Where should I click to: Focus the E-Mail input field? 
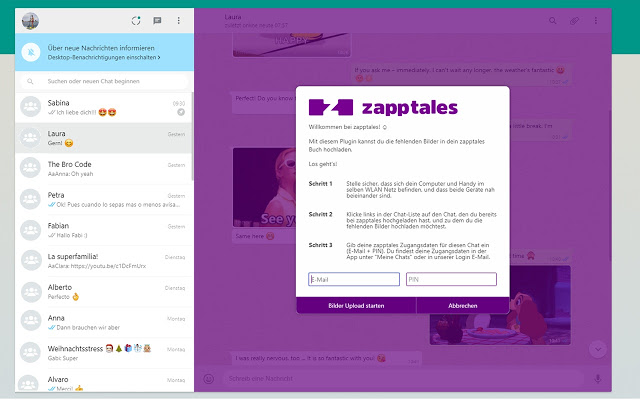click(x=354, y=279)
